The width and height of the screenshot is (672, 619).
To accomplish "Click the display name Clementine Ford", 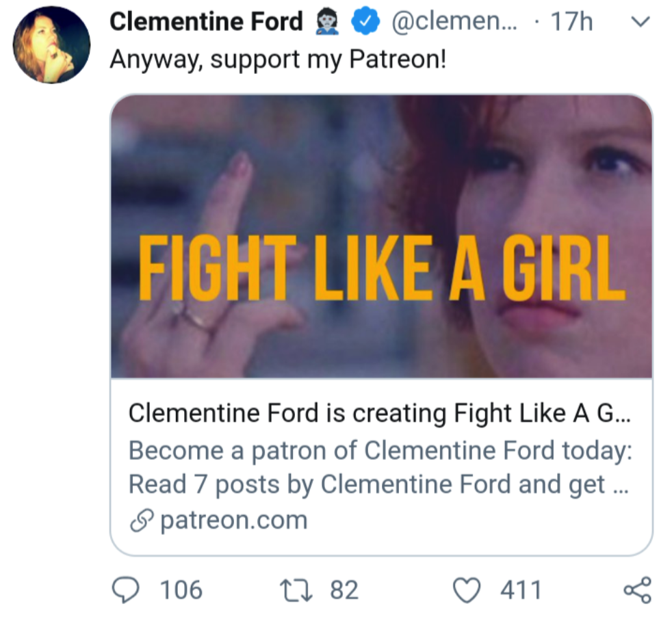I will pyautogui.click(x=205, y=23).
